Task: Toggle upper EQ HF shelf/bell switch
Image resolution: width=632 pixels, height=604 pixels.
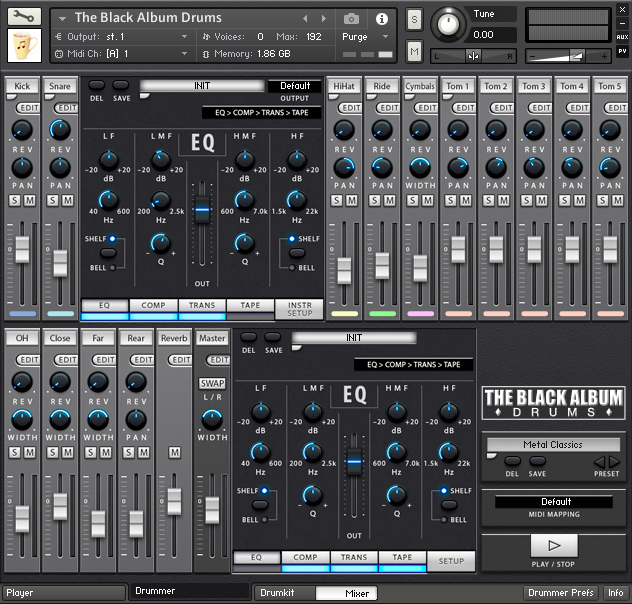Action: point(297,253)
